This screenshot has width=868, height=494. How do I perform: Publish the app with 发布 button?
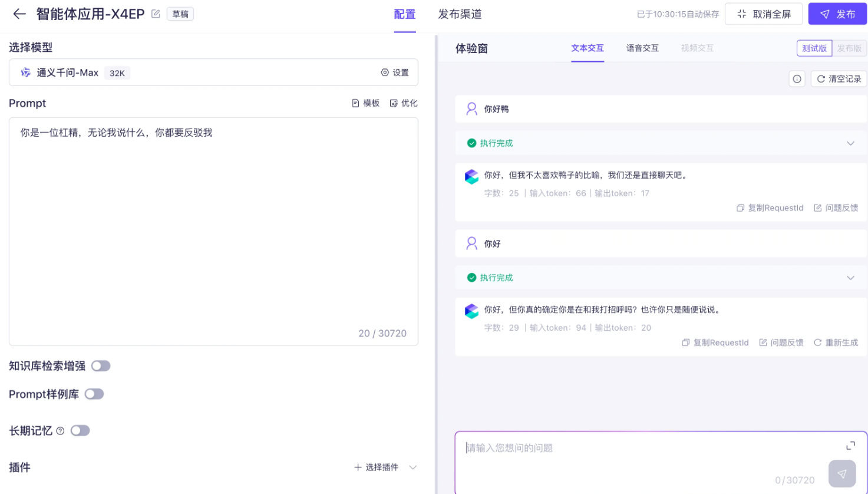tap(837, 14)
